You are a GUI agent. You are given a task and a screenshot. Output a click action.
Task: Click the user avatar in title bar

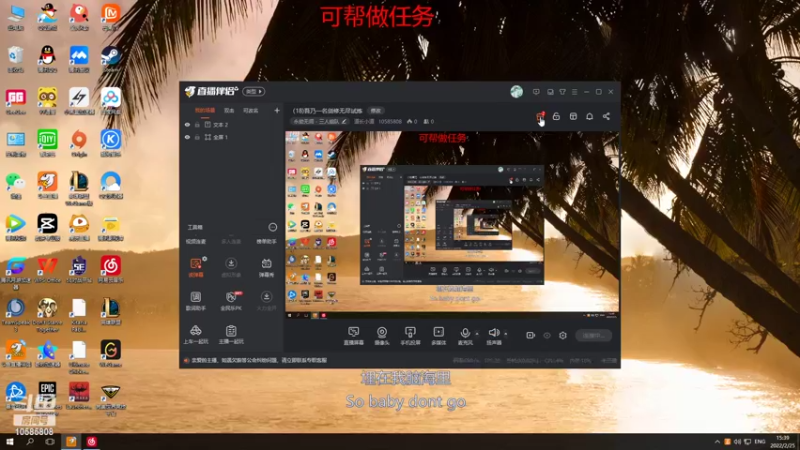pos(516,91)
